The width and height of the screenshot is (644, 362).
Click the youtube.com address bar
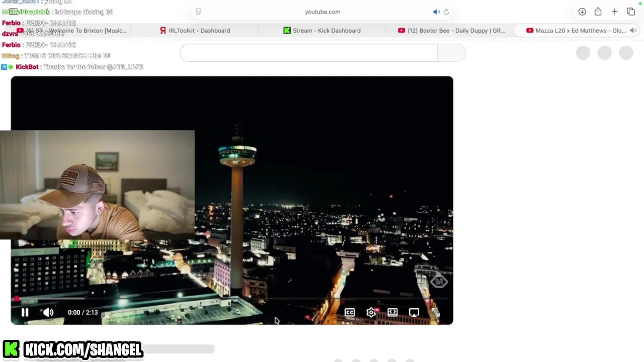tap(323, 12)
